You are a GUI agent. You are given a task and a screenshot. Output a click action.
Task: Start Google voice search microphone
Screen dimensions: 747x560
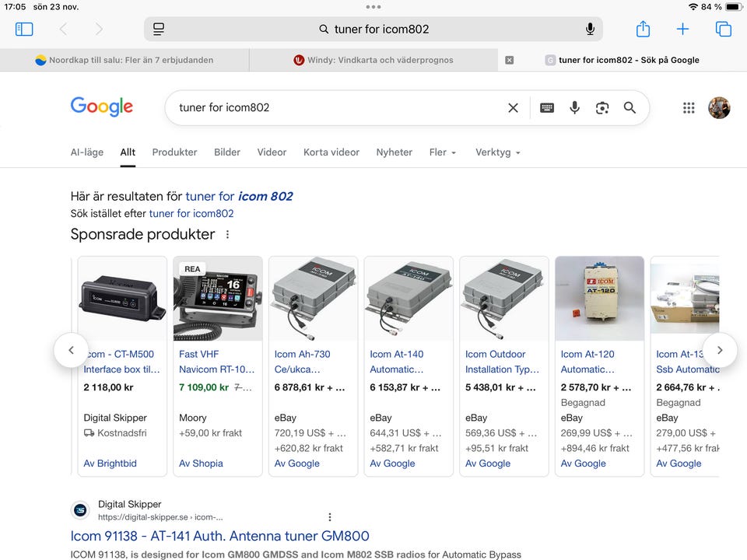point(574,107)
